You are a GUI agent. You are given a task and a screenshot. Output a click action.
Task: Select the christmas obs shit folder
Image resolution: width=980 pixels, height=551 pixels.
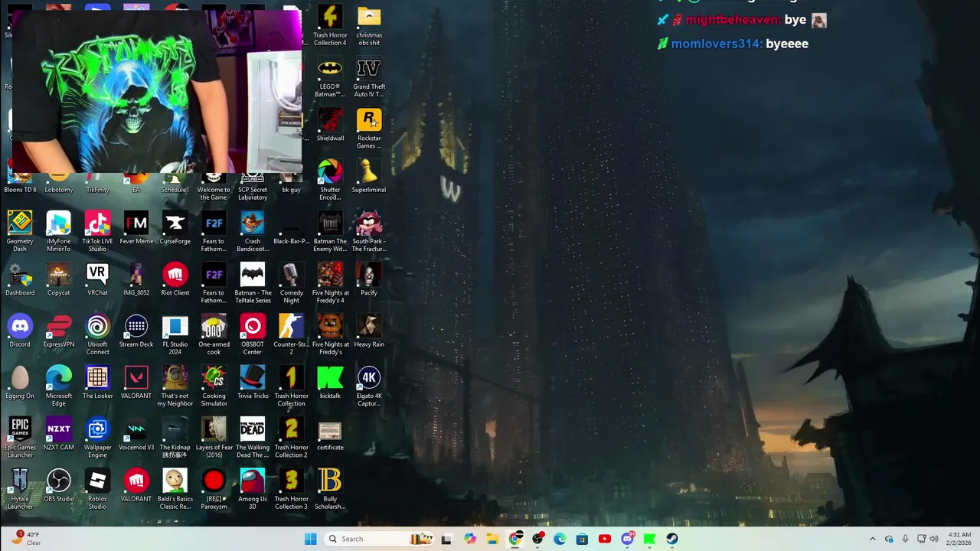click(369, 25)
